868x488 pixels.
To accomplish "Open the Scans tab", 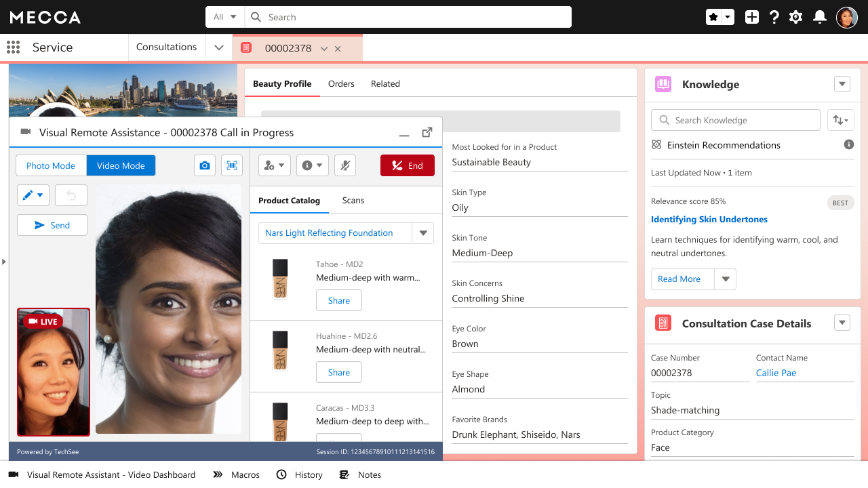I will pyautogui.click(x=353, y=201).
